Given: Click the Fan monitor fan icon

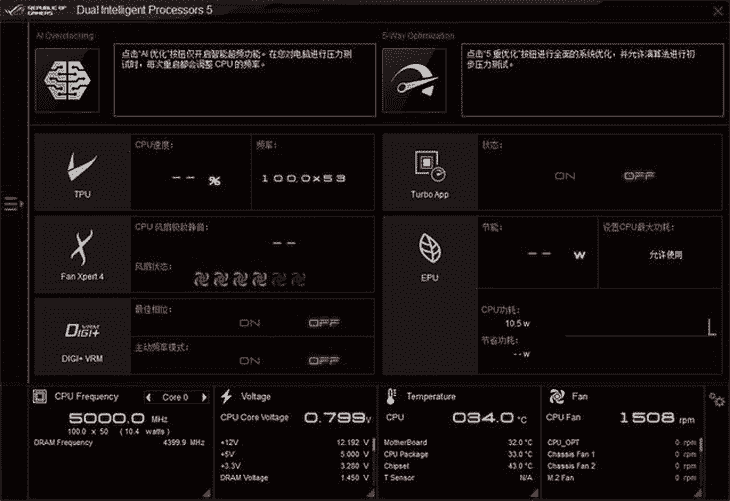Looking at the screenshot, I should coord(556,396).
